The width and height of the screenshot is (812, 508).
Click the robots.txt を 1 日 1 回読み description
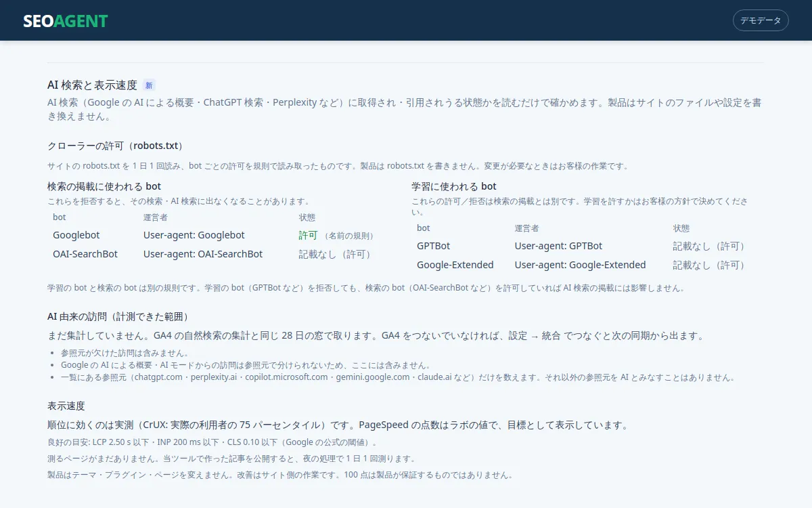[x=338, y=166]
